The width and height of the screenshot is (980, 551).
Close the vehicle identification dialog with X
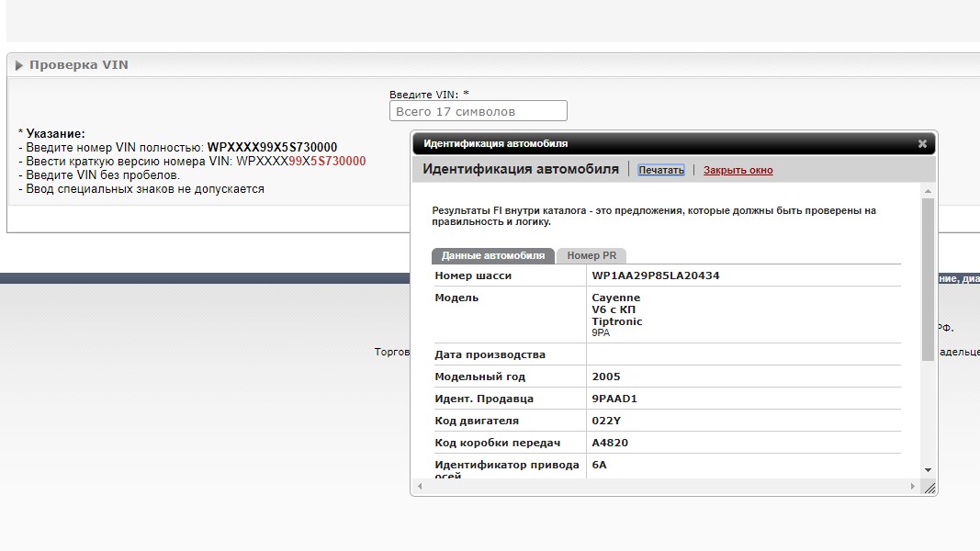pyautogui.click(x=922, y=143)
